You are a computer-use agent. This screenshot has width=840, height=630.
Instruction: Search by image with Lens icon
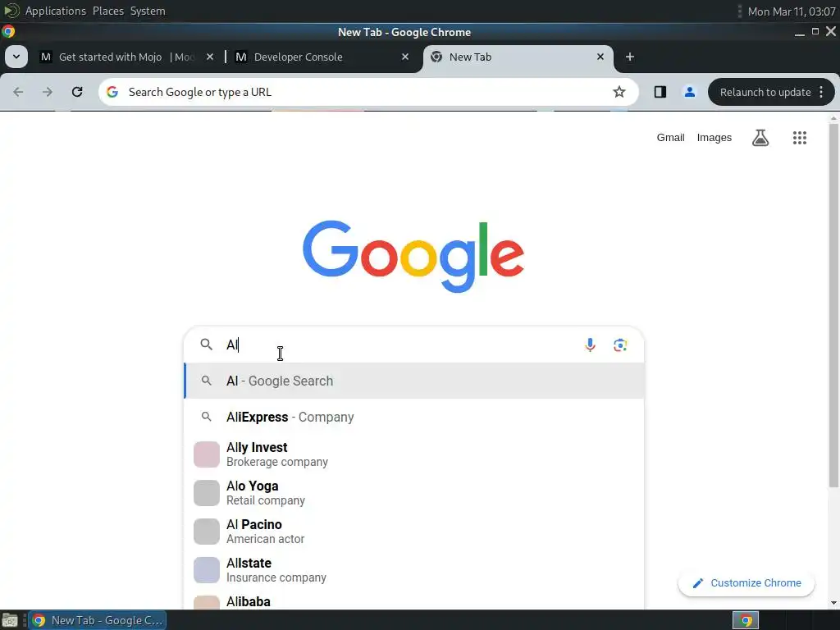coord(620,345)
